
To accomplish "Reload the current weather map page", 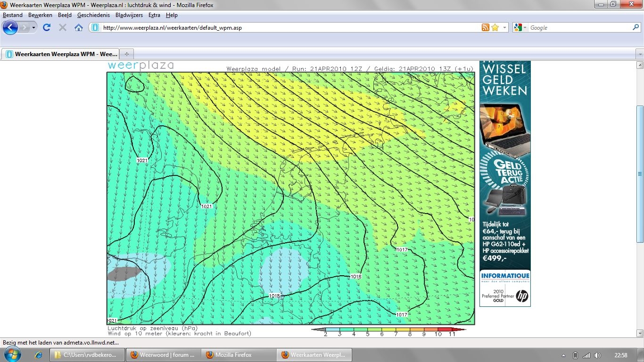I will point(47,27).
